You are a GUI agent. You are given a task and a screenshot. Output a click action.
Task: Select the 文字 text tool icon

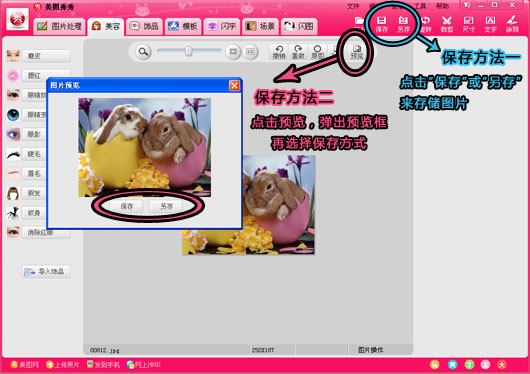coord(490,24)
